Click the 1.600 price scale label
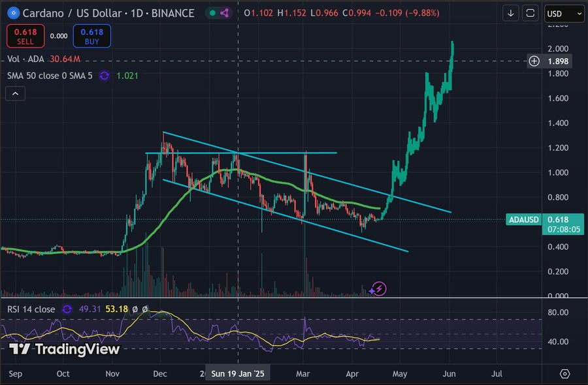 pyautogui.click(x=558, y=99)
